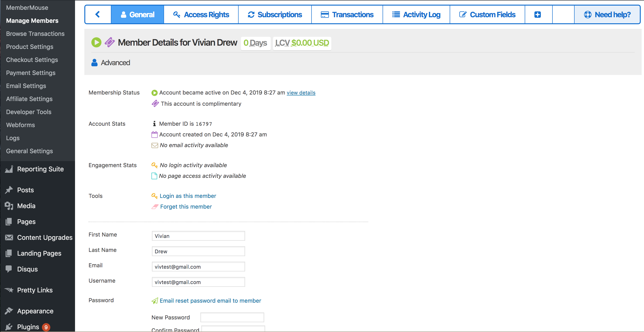
Task: Click the purple complimentary ticket icon in header
Action: [110, 42]
